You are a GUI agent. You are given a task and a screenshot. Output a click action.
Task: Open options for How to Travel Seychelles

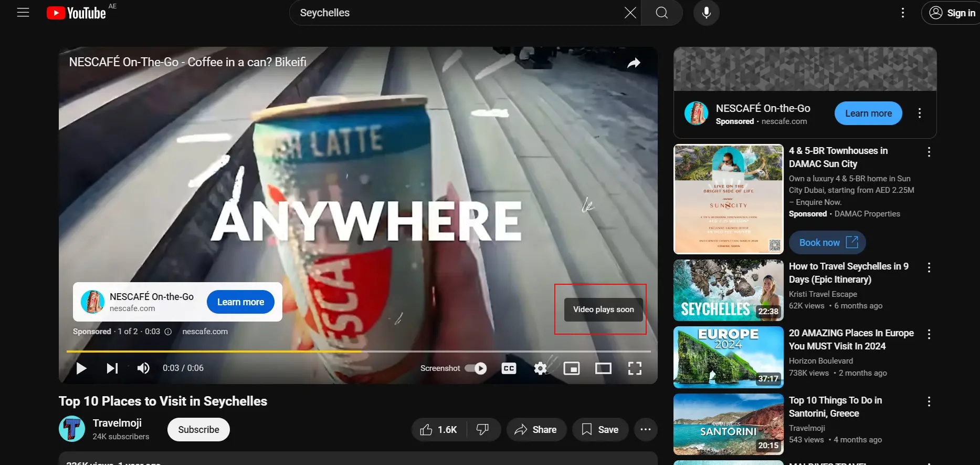tap(929, 267)
